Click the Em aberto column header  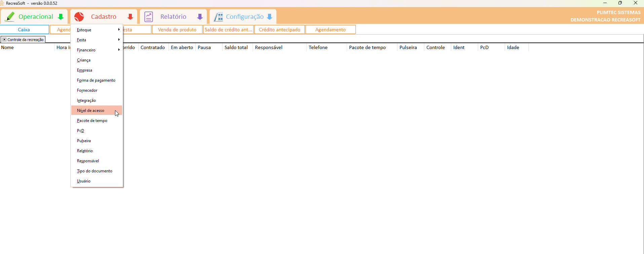[x=182, y=47]
